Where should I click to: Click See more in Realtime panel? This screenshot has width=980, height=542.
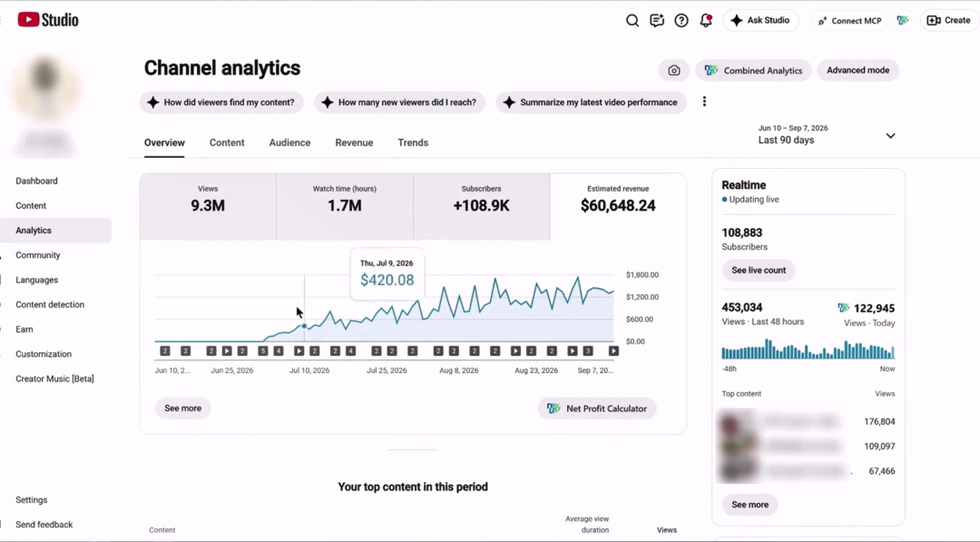pos(750,505)
